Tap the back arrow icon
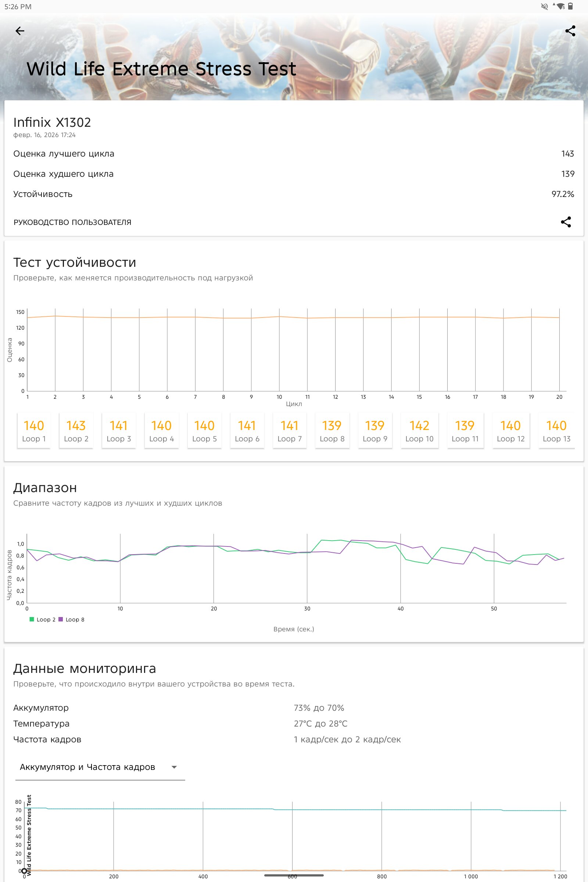 tap(20, 31)
